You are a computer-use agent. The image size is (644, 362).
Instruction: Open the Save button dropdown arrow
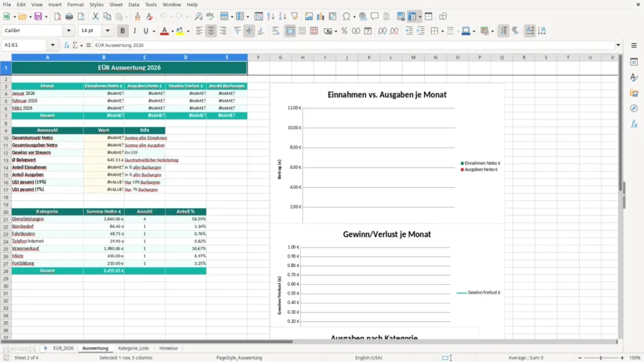46,17
